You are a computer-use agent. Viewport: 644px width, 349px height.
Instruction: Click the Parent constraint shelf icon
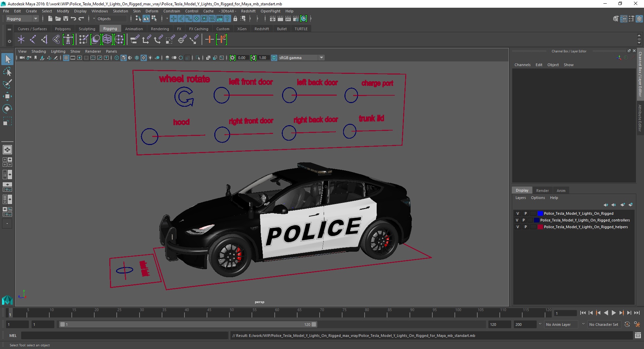(x=135, y=40)
